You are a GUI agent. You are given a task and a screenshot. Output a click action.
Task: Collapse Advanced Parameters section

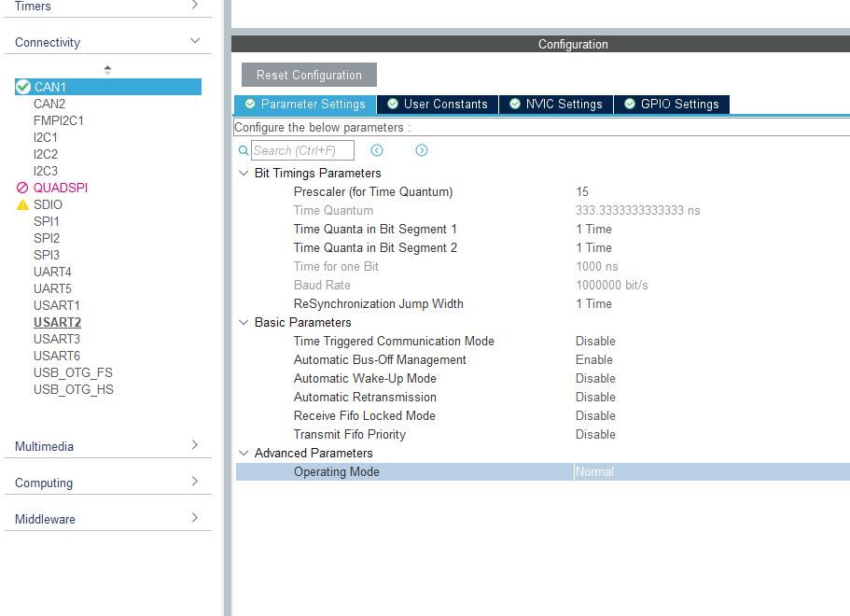[244, 453]
